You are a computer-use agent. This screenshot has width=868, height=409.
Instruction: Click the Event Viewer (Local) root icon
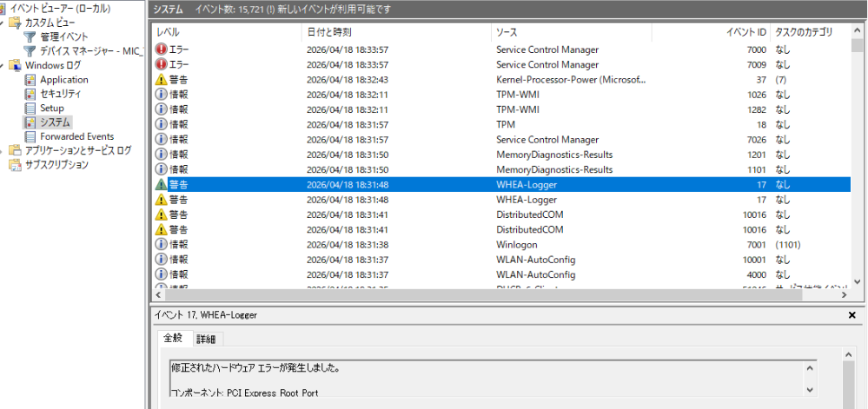point(3,10)
